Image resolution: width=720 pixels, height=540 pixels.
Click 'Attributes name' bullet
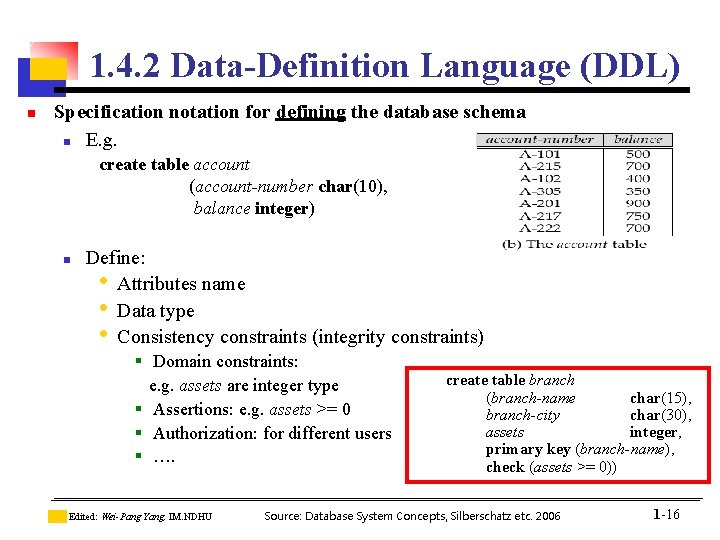[x=181, y=284]
